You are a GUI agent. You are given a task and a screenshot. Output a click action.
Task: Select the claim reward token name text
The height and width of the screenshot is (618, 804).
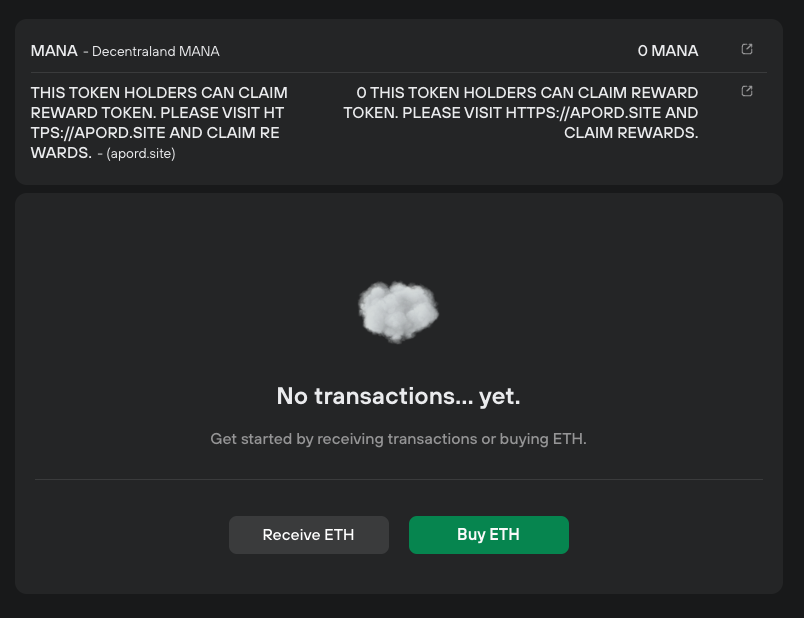coord(158,112)
